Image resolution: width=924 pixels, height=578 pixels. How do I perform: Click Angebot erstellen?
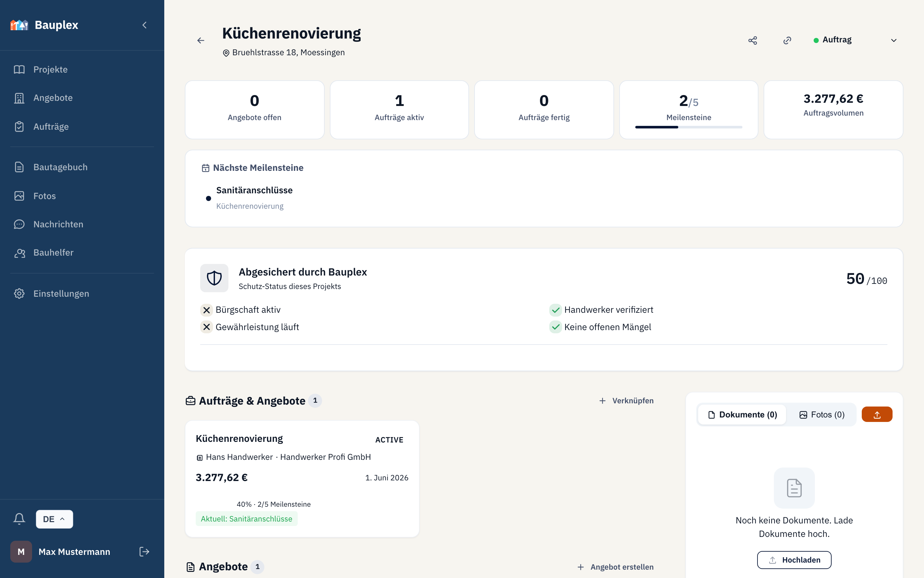[x=615, y=567]
